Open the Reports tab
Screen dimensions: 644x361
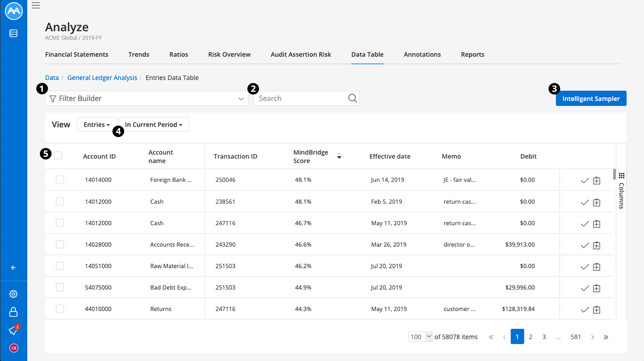(x=472, y=54)
